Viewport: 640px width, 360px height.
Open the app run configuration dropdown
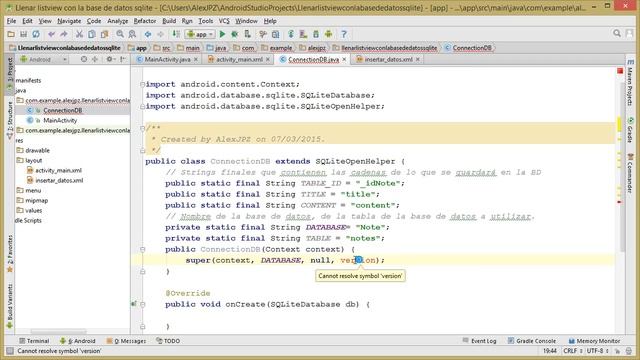200,34
